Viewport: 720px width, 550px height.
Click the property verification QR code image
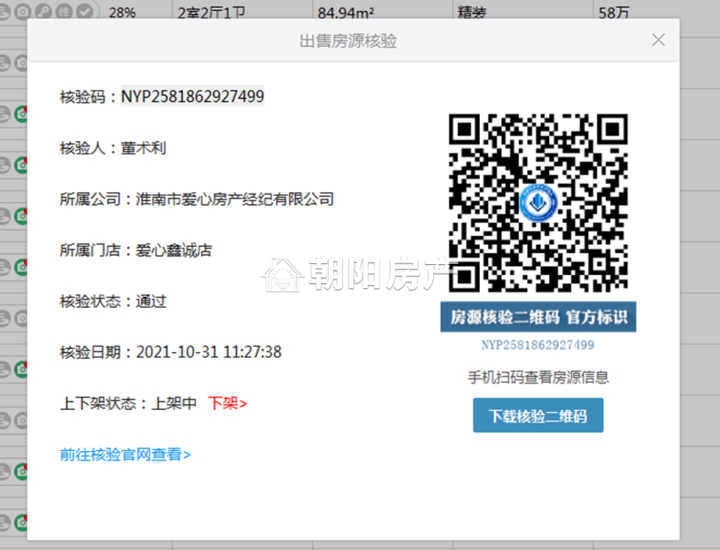538,203
